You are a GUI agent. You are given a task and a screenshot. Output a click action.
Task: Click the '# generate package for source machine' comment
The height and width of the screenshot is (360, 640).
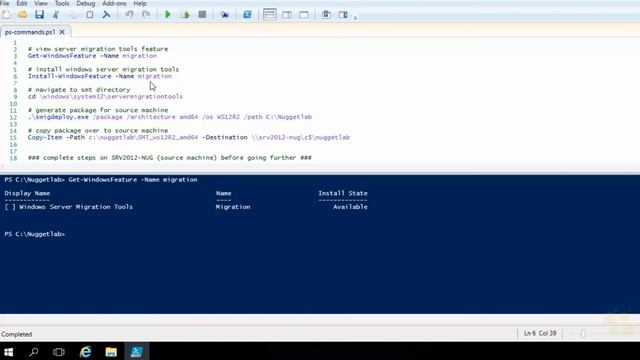coord(98,110)
